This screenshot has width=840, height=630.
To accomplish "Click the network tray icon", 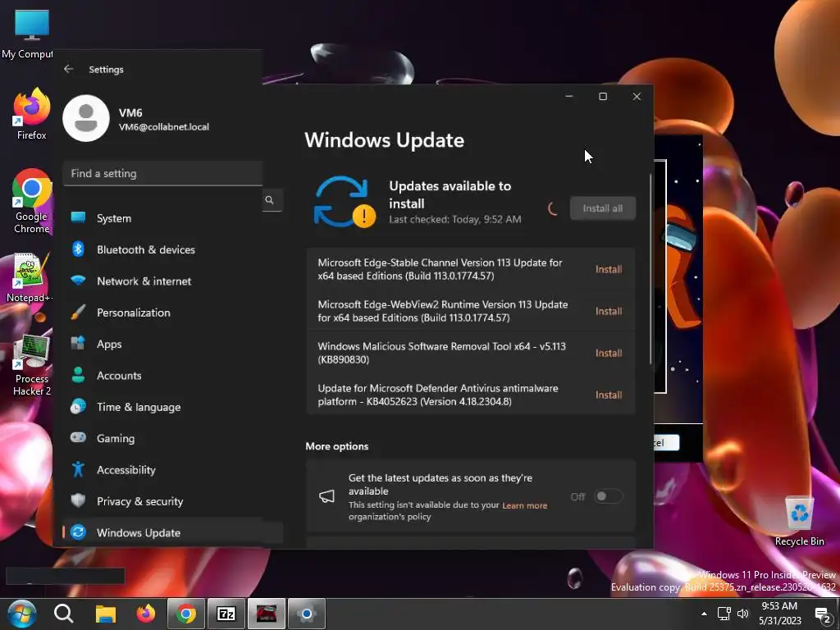I will pos(724,614).
